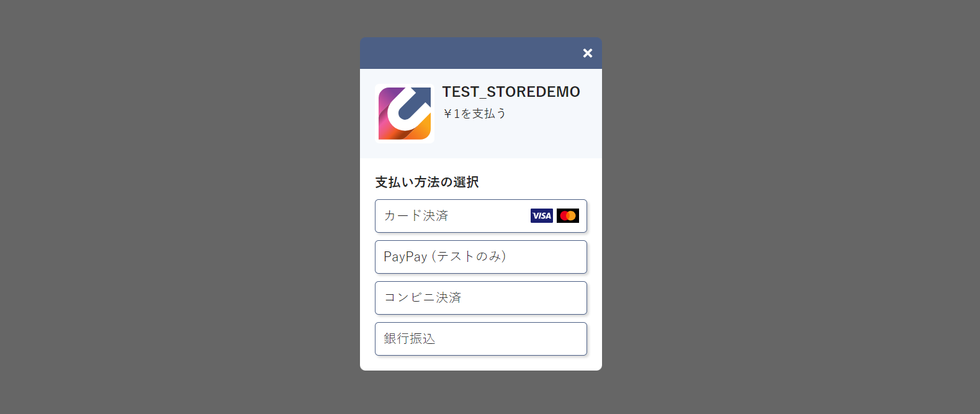This screenshot has width=980, height=414.
Task: Click the light blue store info panel
Action: click(x=481, y=114)
